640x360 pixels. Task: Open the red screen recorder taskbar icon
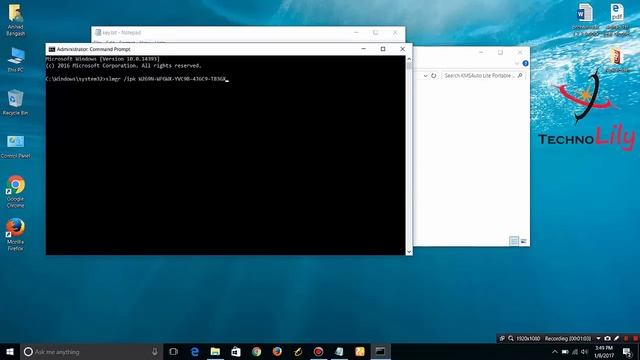click(318, 351)
